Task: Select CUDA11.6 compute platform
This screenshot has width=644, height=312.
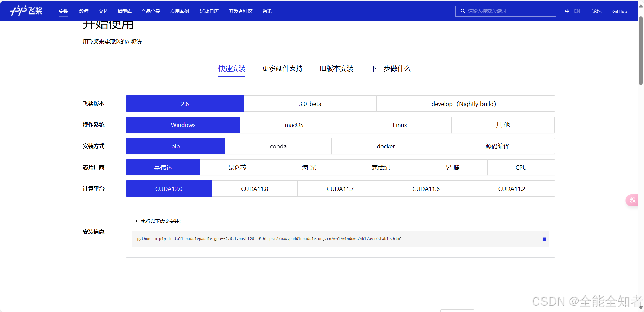Action: click(x=426, y=189)
